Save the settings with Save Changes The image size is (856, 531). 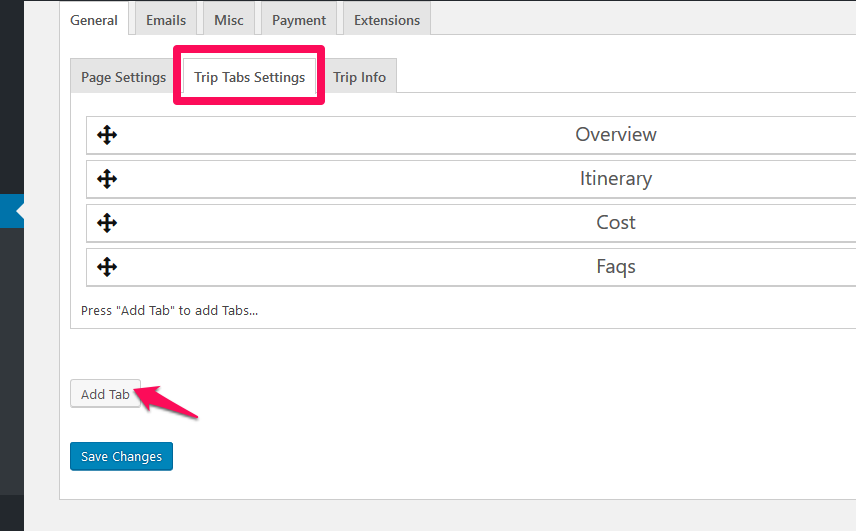(121, 456)
